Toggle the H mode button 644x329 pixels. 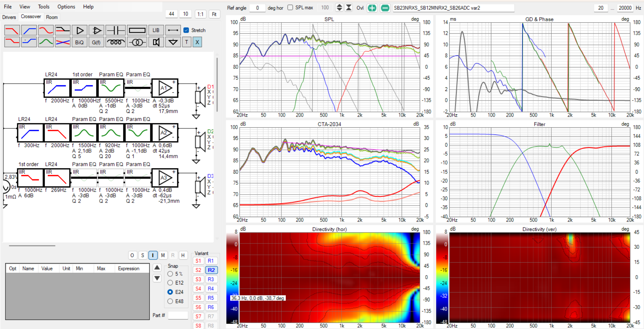click(183, 255)
